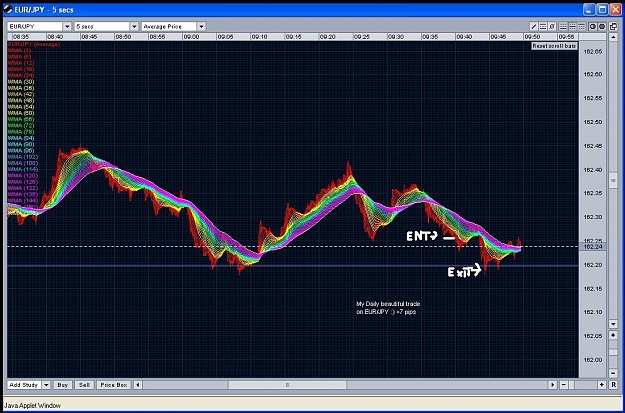The height and width of the screenshot is (413, 625).
Task: Select the trend line drawing tool
Action: pyautogui.click(x=534, y=27)
